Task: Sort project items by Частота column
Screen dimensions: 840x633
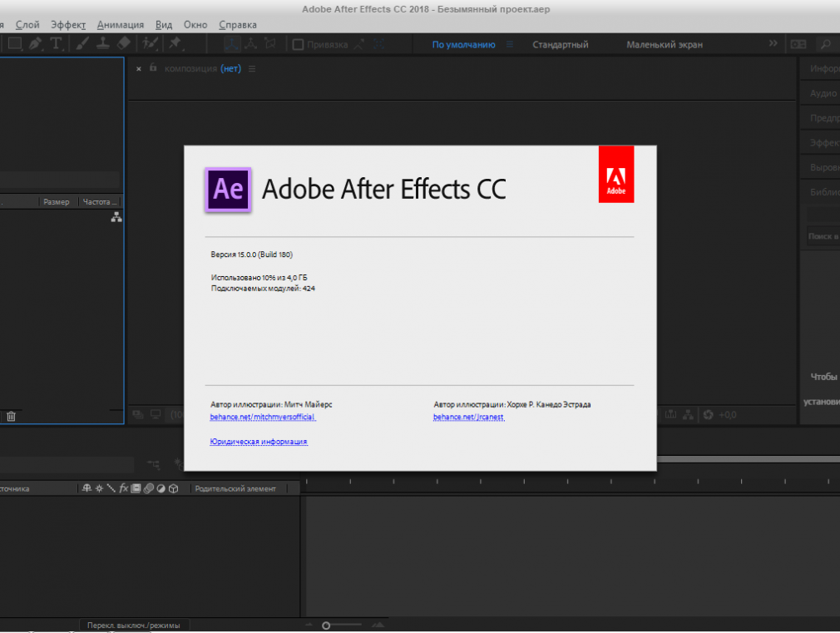Action: coord(100,201)
